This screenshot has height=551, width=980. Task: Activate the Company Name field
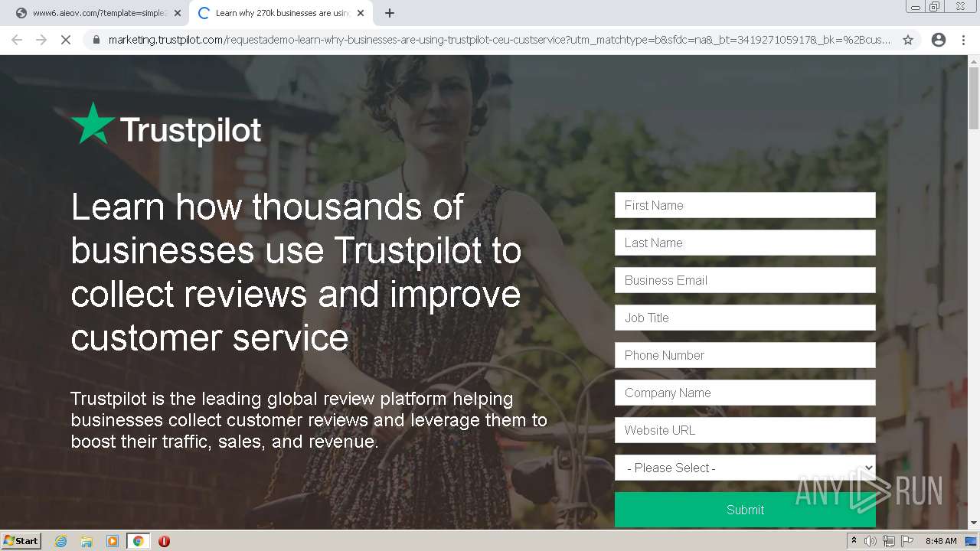pyautogui.click(x=745, y=393)
